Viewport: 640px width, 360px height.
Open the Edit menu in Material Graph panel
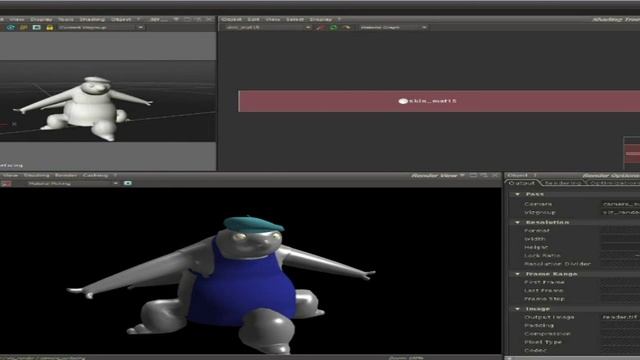[x=253, y=19]
